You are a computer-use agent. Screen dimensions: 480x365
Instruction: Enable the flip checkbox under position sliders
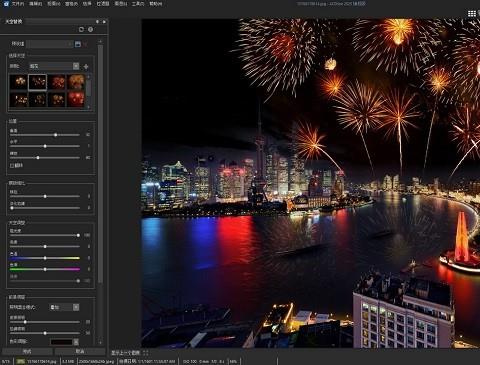point(16,165)
